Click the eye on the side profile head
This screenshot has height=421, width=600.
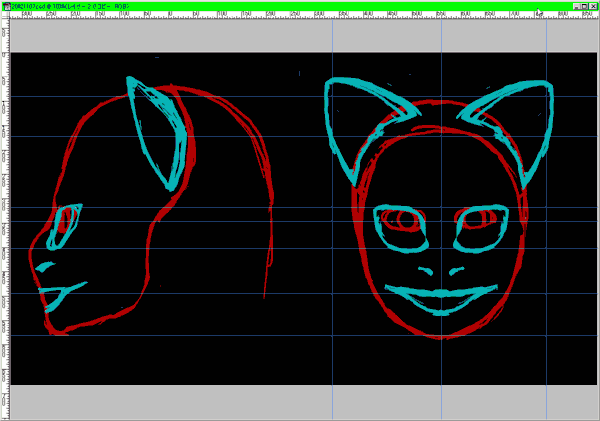pyautogui.click(x=66, y=220)
